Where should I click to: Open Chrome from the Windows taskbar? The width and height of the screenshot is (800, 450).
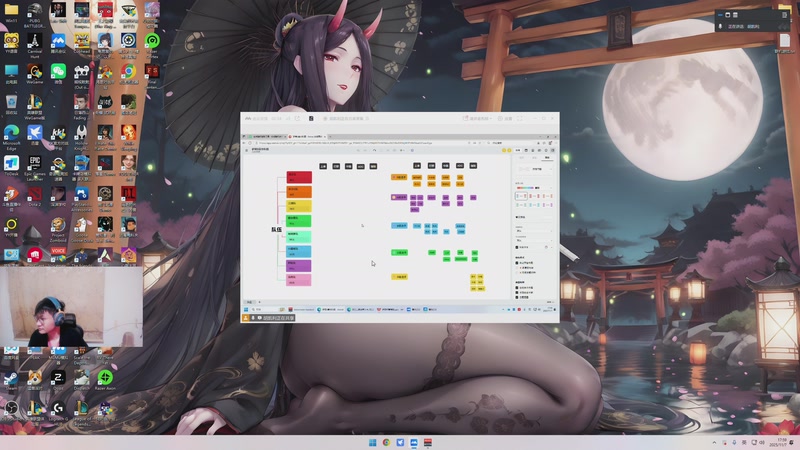point(386,442)
